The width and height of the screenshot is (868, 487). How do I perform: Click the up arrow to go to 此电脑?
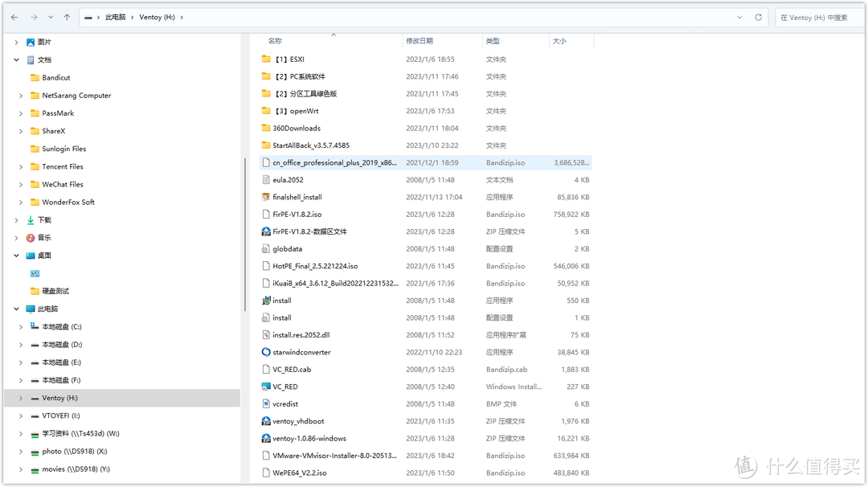point(65,15)
